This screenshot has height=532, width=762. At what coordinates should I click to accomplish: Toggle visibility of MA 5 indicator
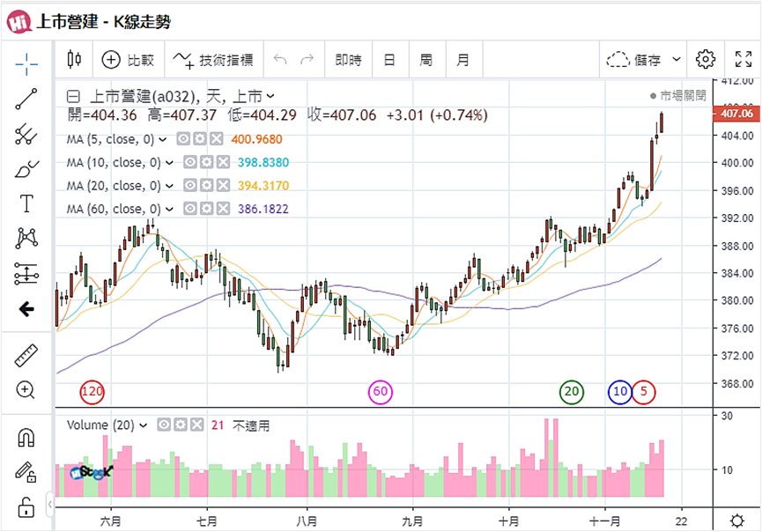click(183, 139)
